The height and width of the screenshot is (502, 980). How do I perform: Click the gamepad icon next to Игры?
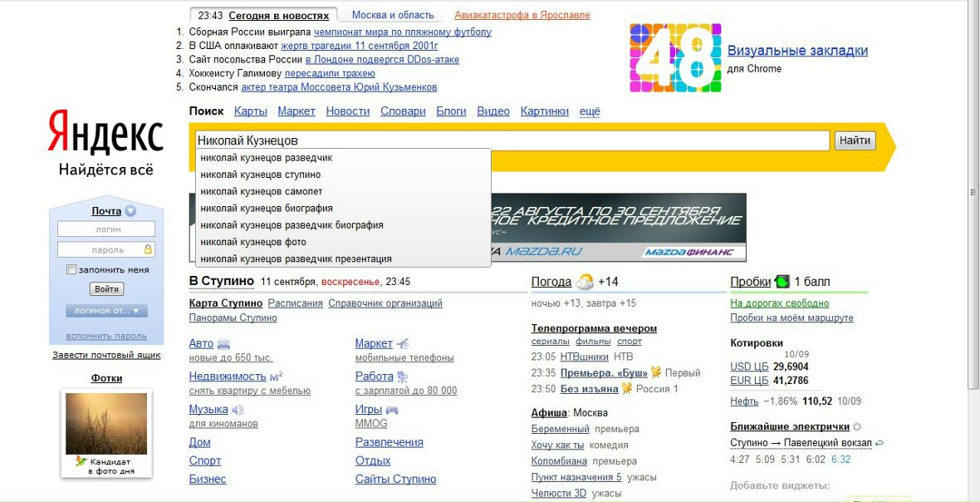(392, 410)
